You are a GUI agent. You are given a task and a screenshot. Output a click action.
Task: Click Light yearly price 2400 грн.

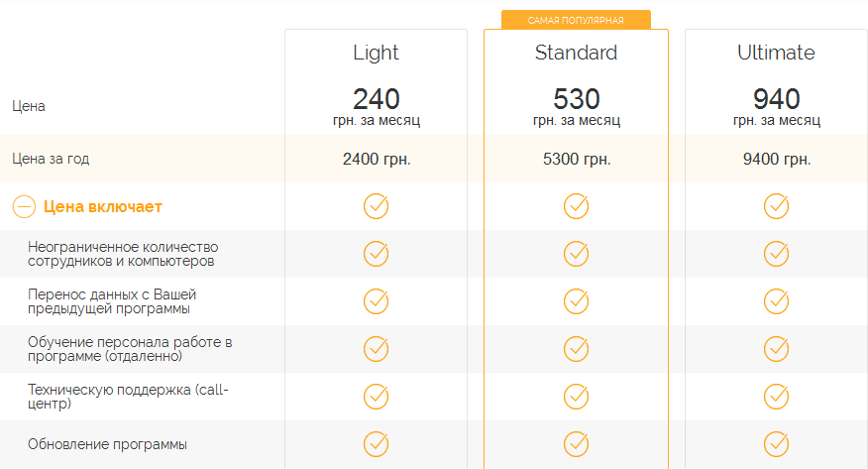tap(376, 159)
